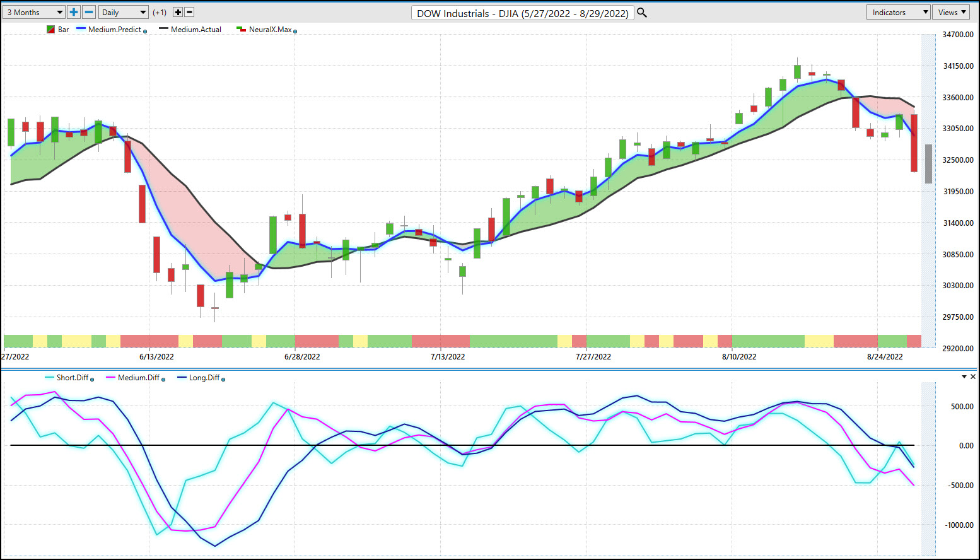This screenshot has height=560, width=980.
Task: Click the Medium.Predict blue line legend swatch
Action: (x=81, y=29)
